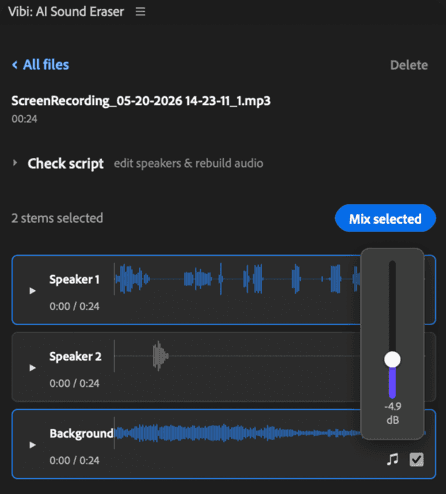
Task: Click 'edit speakers & rebuild audio' text
Action: click(x=189, y=163)
